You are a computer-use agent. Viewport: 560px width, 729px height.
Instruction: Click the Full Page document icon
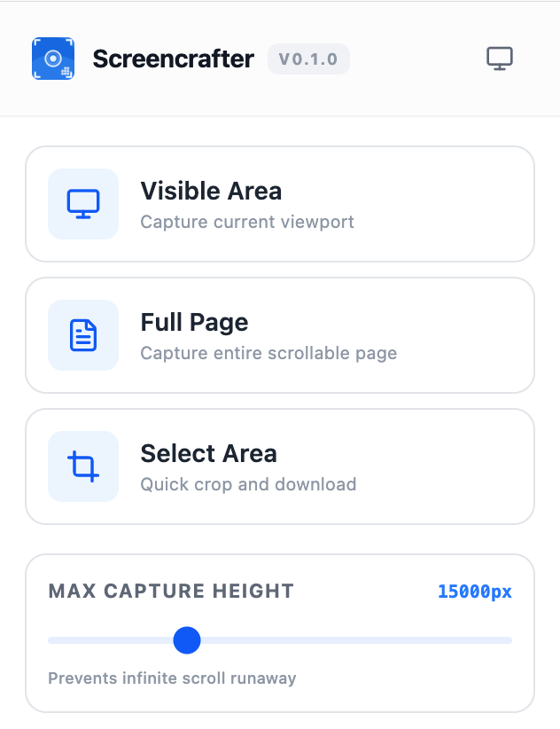(82, 335)
